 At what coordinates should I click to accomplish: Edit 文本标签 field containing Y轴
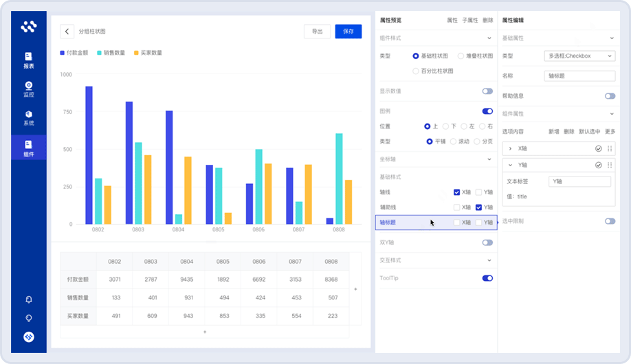click(579, 182)
